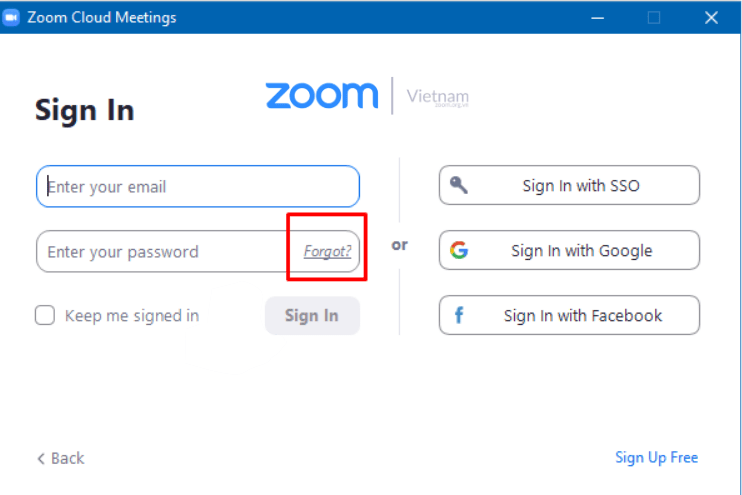Click the Zoom Cloud Meetings title text
The width and height of the screenshot is (742, 495).
point(101,17)
